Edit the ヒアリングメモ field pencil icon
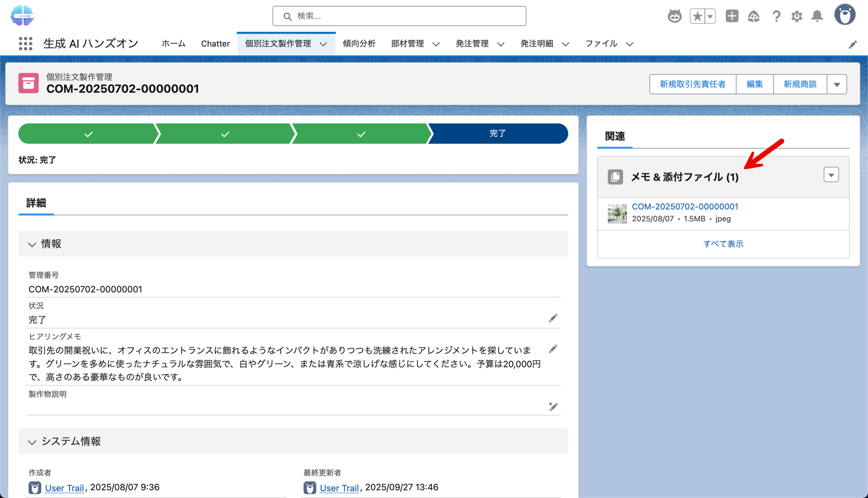This screenshot has height=498, width=868. point(553,349)
